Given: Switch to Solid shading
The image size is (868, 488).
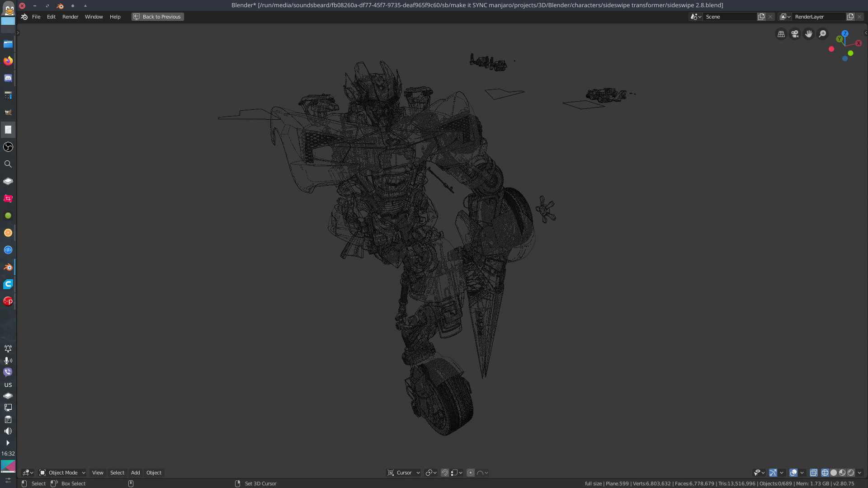Looking at the screenshot, I should (x=834, y=473).
